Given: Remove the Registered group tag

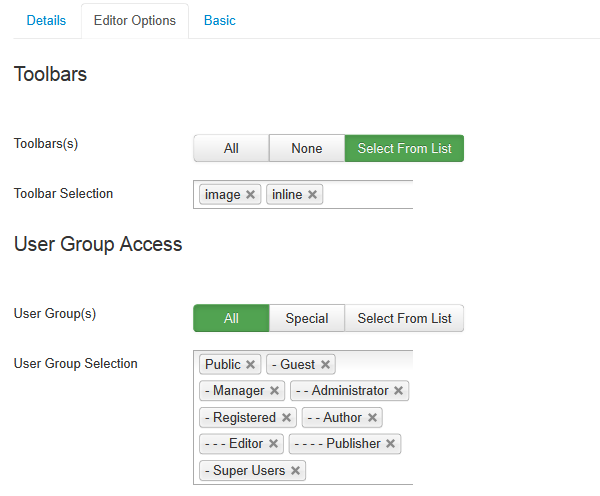Looking at the screenshot, I should (286, 418).
